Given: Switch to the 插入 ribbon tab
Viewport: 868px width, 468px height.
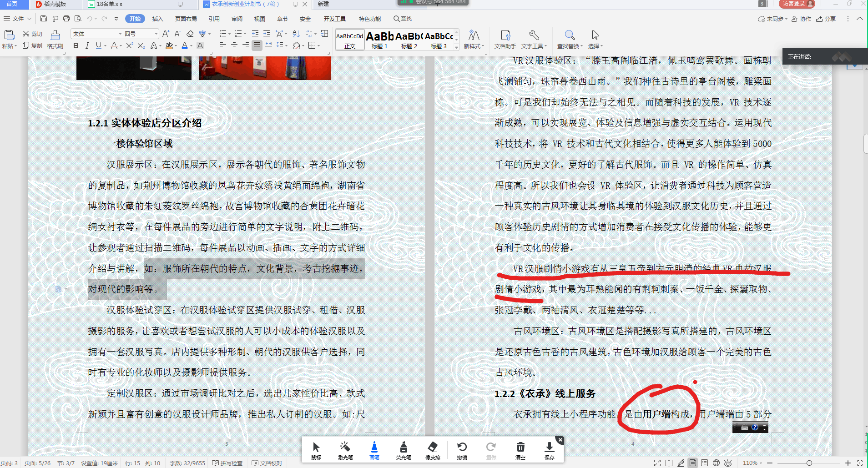Looking at the screenshot, I should click(x=157, y=19).
